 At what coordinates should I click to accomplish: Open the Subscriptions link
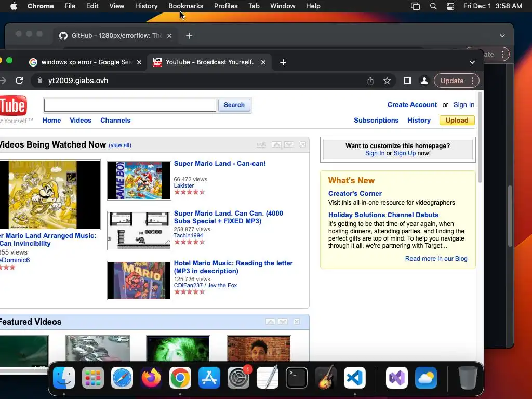(x=376, y=121)
